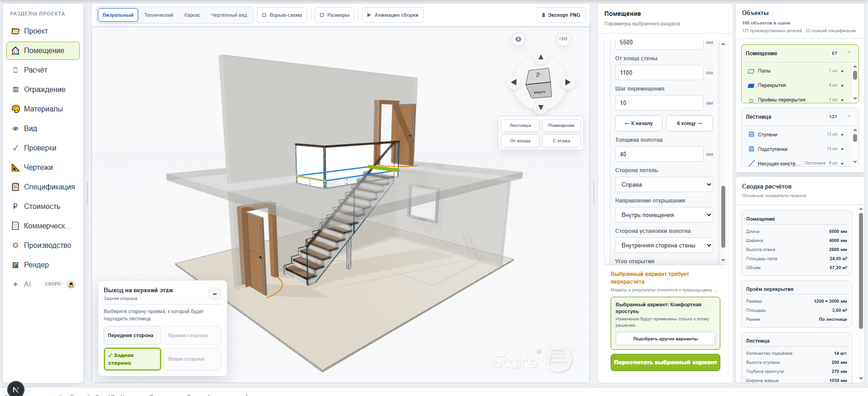Image resolution: width=868 pixels, height=396 pixels.
Task: Open Сторона установки полотна dropdown
Action: pos(664,246)
